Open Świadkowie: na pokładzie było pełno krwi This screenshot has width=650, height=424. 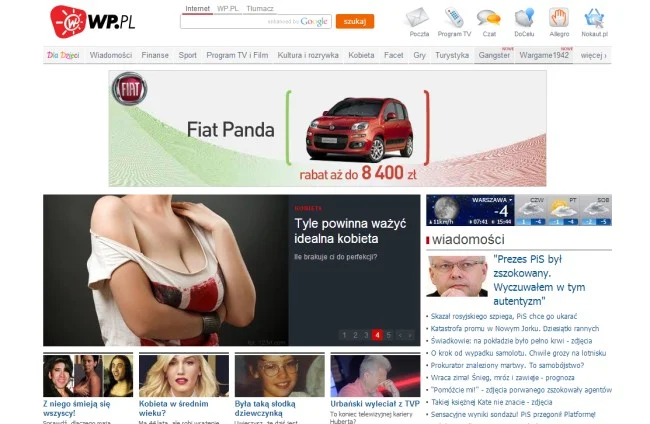point(511,341)
